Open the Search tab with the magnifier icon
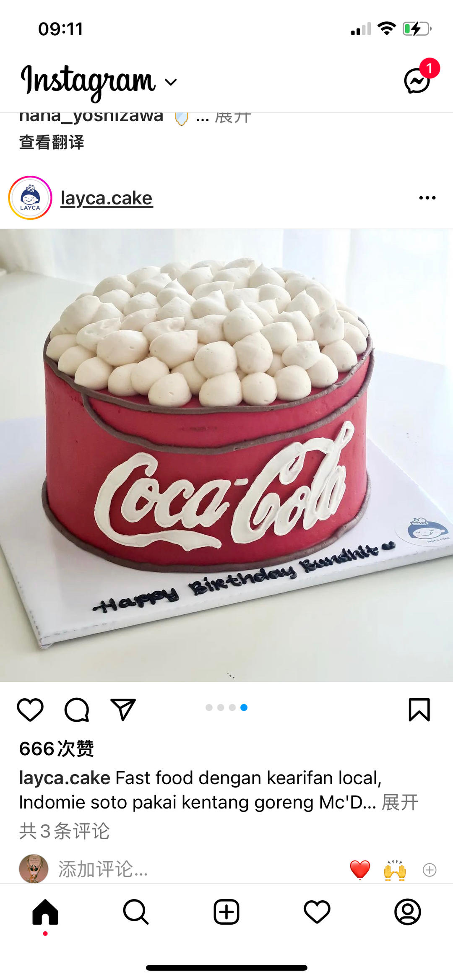This screenshot has width=453, height=980. [x=136, y=912]
